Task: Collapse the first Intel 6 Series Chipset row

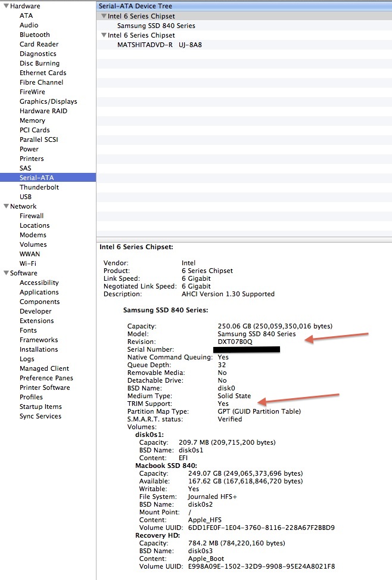Action: click(104, 16)
